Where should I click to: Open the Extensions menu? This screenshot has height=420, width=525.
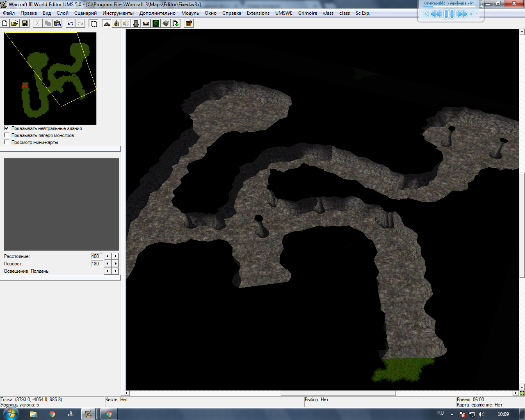coord(258,13)
